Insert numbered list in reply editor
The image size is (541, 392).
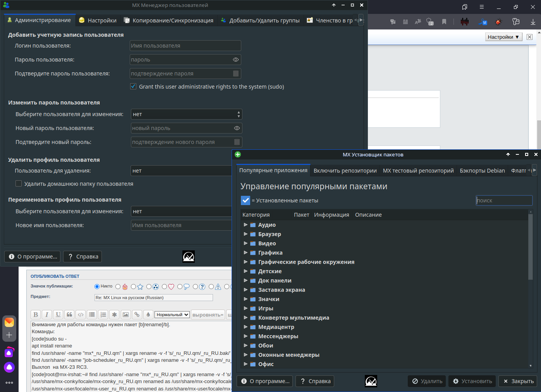(x=103, y=315)
